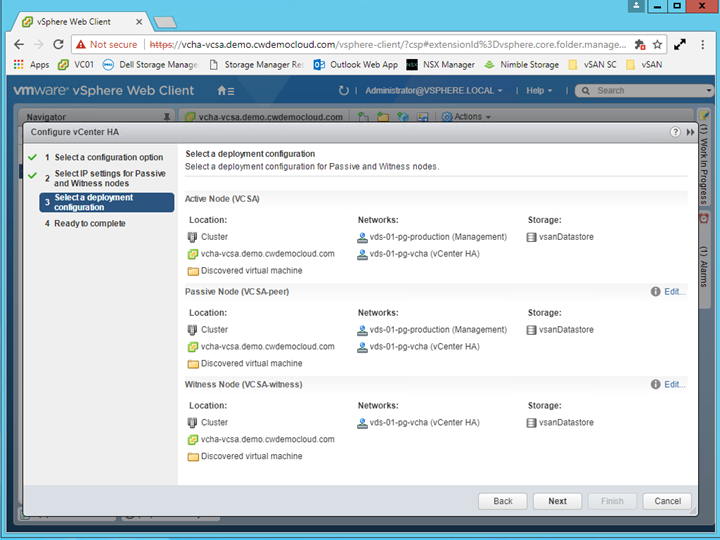This screenshot has width=720, height=540.
Task: Open Chrome three-dot menu
Action: 702,45
